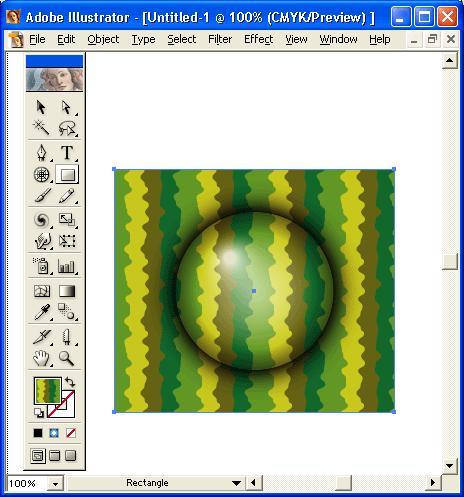Choose the Magic Wand tool
Viewport: 464px width, 497px height.
point(42,128)
